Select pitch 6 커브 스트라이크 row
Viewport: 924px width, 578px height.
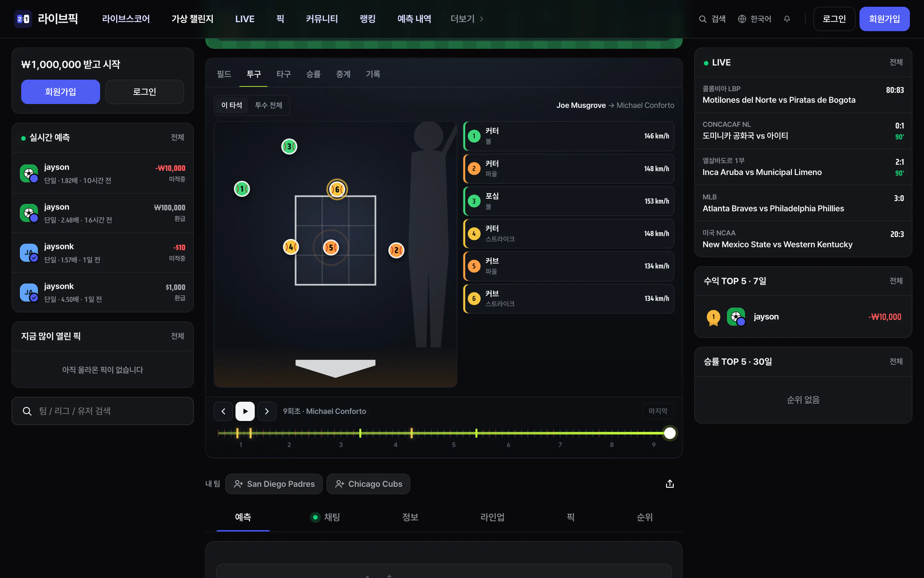coord(569,299)
